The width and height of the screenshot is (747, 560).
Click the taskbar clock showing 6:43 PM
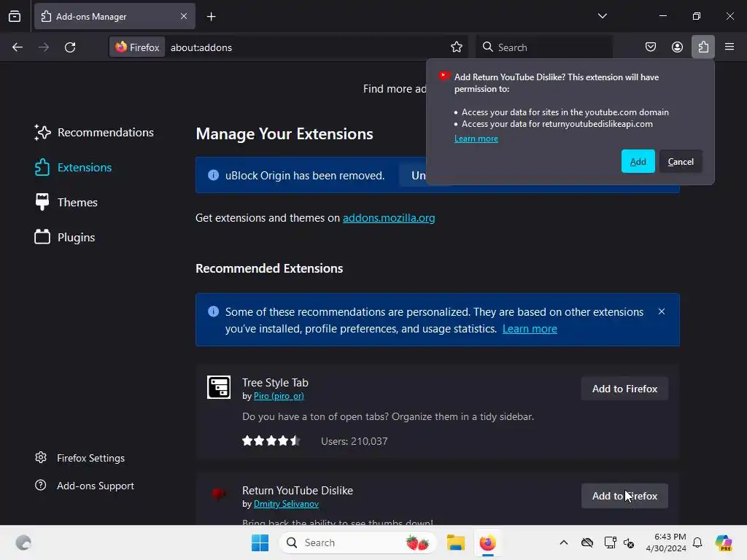[x=666, y=542]
